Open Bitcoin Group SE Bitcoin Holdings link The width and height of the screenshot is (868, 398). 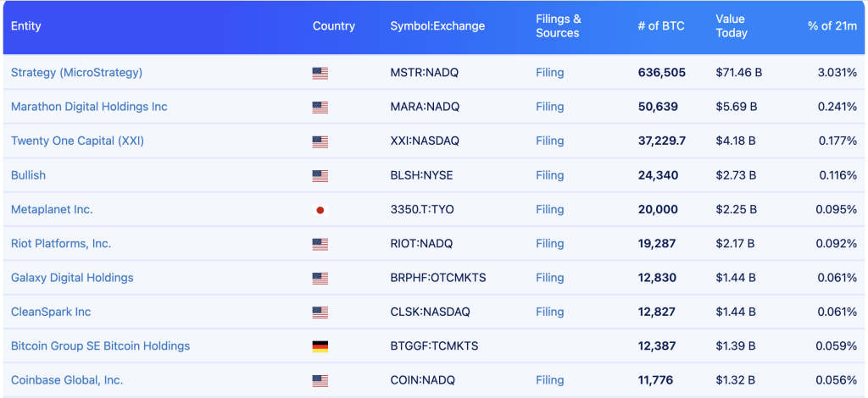pyautogui.click(x=100, y=346)
